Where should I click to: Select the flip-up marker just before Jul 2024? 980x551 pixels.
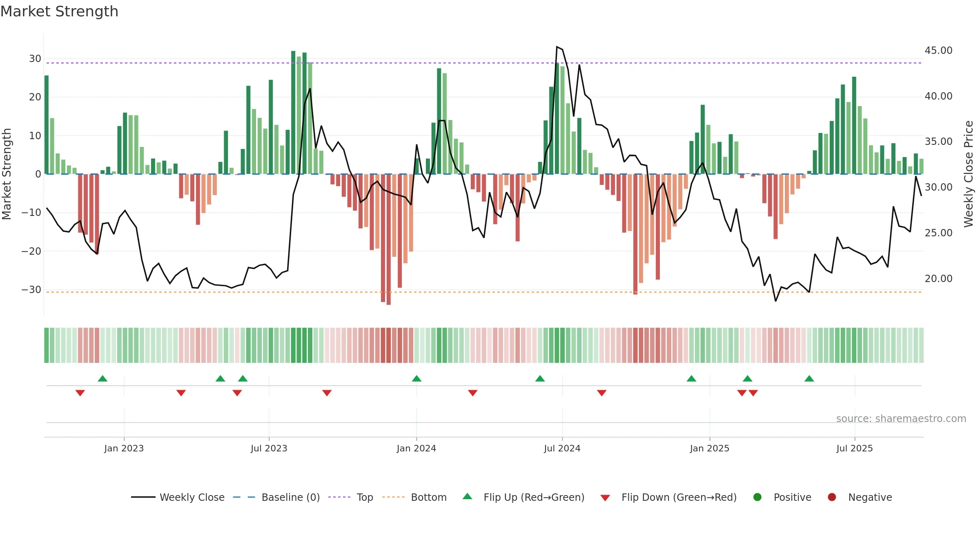point(540,378)
